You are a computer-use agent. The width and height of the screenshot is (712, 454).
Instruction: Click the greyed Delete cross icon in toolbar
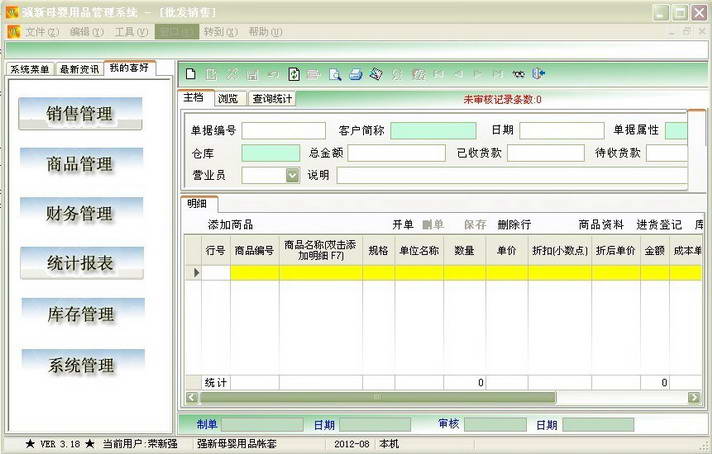click(x=232, y=74)
